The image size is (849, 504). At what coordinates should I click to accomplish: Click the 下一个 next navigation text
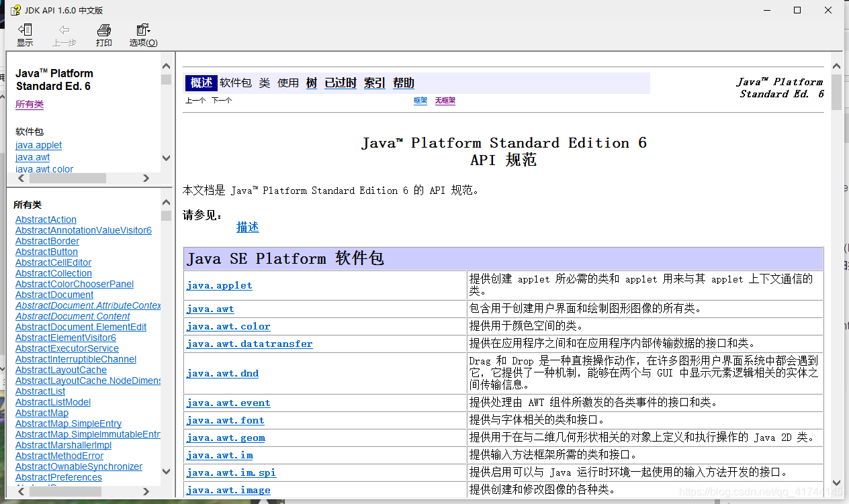tap(222, 101)
